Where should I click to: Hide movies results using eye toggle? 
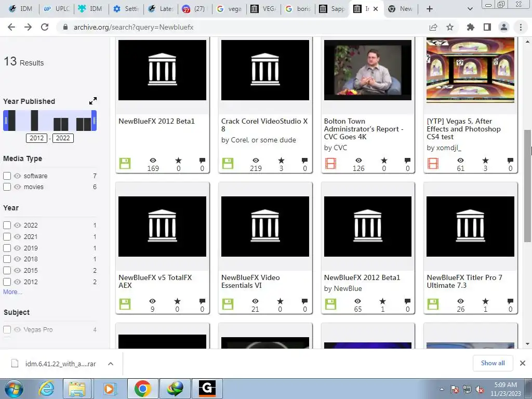(x=17, y=187)
